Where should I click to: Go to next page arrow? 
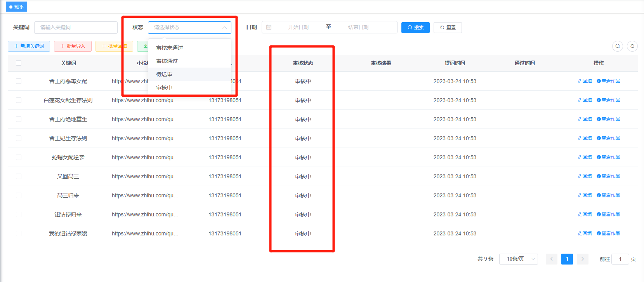point(582,259)
